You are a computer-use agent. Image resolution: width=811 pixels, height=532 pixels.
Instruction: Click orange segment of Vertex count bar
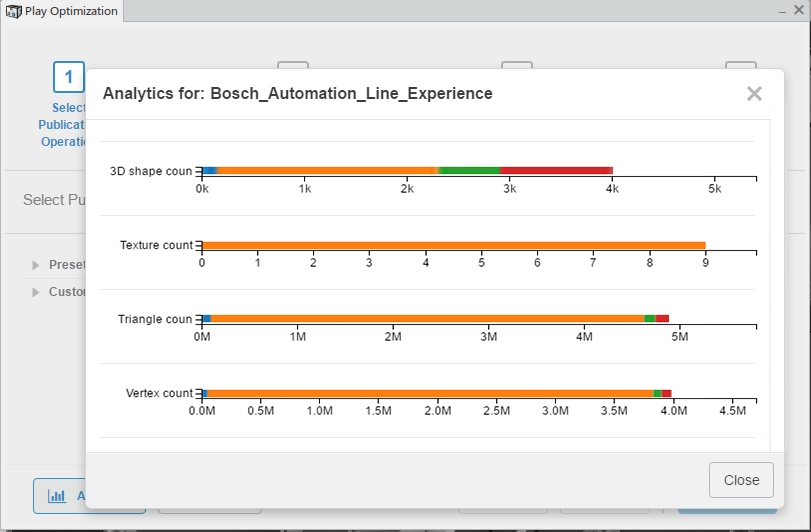pyautogui.click(x=429, y=393)
